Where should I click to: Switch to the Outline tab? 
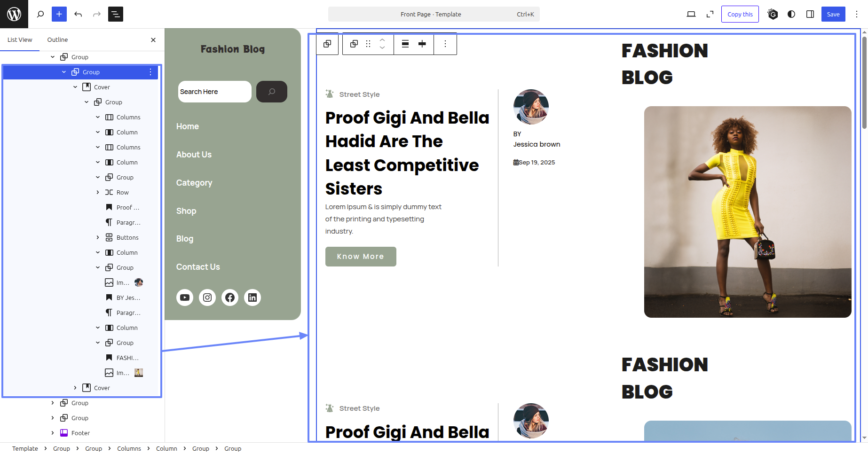57,40
